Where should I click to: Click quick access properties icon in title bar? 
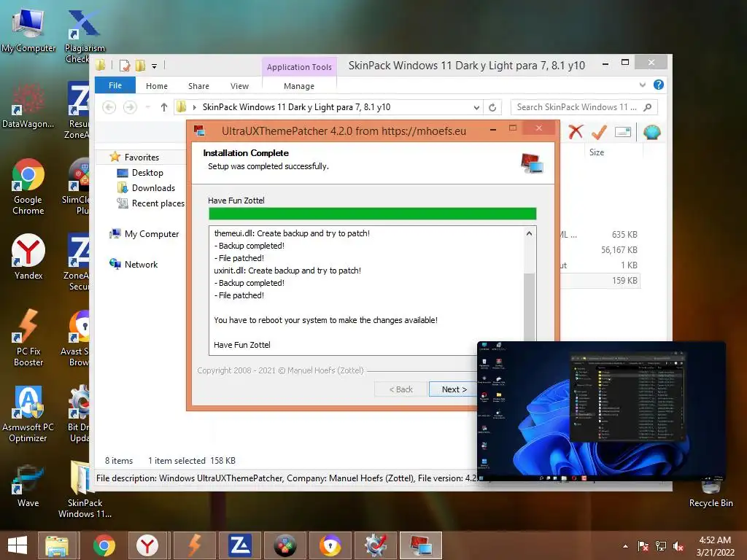pyautogui.click(x=125, y=66)
